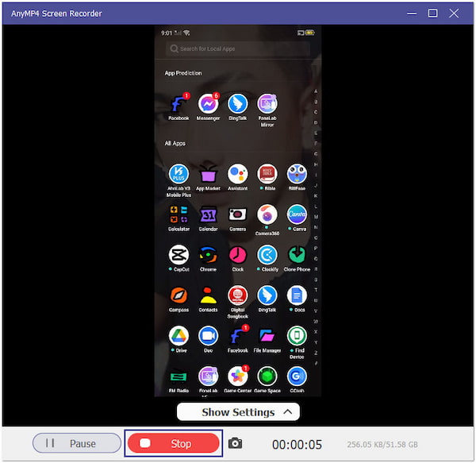
Task: Expand the Show Settings panel
Action: coord(238,412)
